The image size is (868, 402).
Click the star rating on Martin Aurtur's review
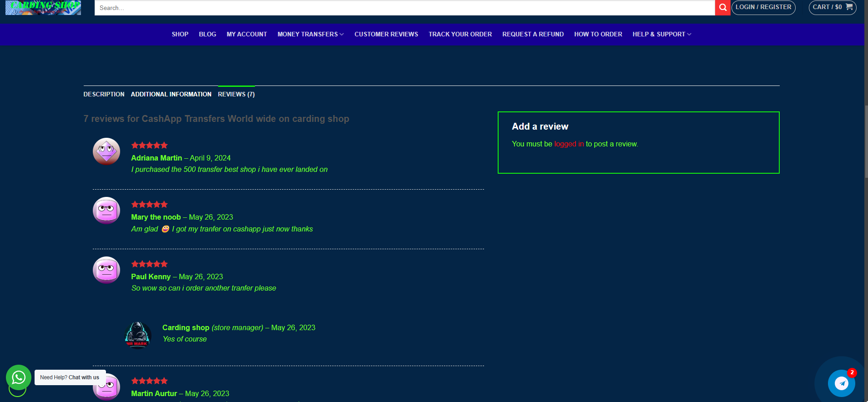[149, 381]
